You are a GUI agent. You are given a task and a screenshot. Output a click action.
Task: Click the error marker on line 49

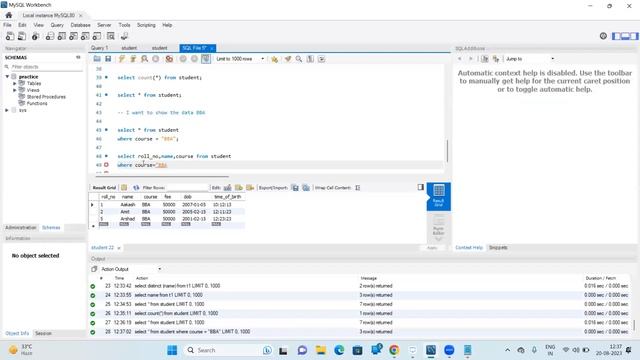coord(106,165)
